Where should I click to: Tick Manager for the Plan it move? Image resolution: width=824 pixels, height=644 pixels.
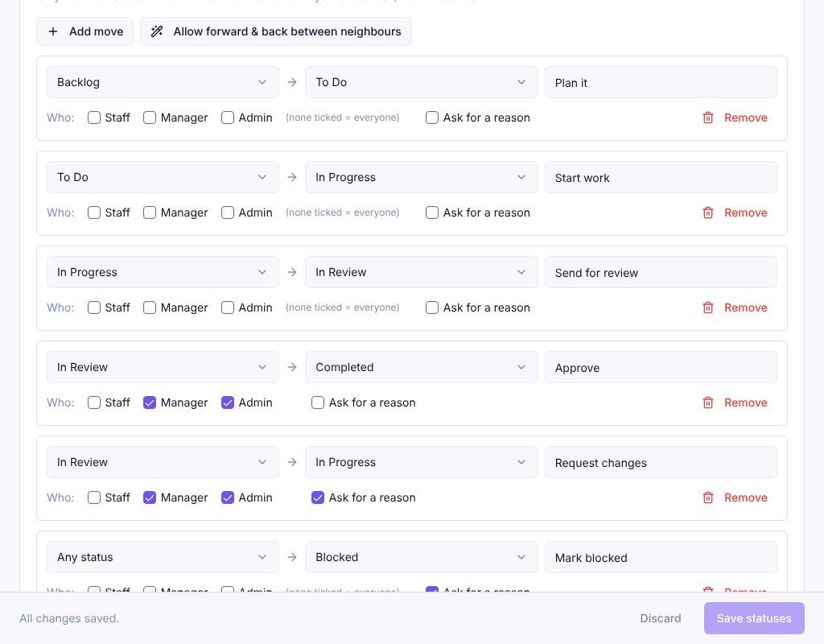click(150, 118)
